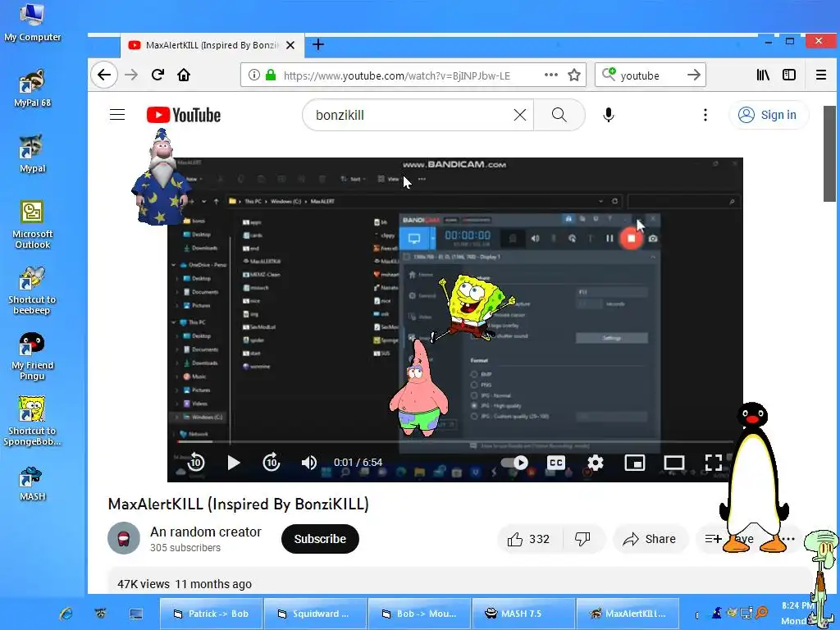Toggle the browser sidebar icon
Image resolution: width=840 pixels, height=630 pixels.
(x=789, y=75)
